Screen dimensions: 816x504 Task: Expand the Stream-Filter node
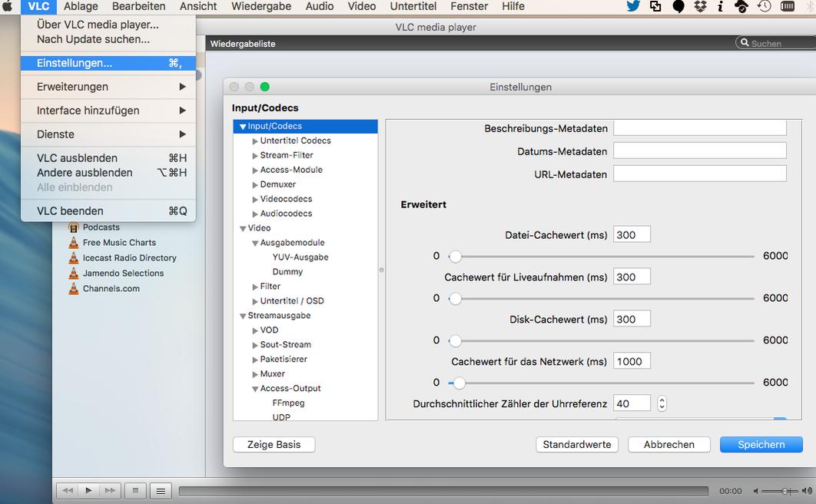pyautogui.click(x=255, y=155)
